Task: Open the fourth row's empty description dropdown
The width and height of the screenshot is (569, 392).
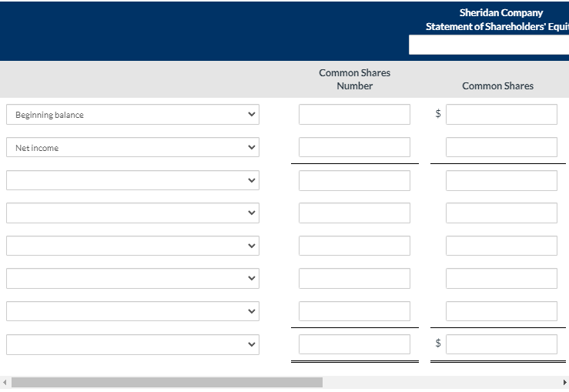Action: point(132,213)
